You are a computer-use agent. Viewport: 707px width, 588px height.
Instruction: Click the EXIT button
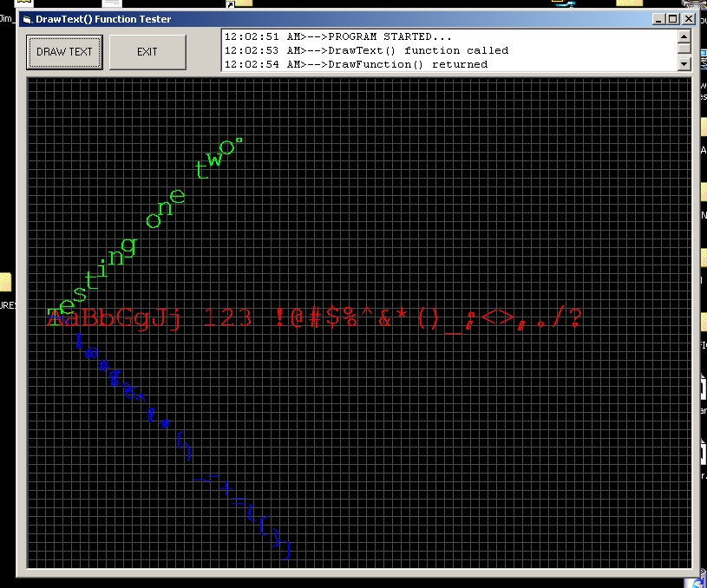(147, 52)
